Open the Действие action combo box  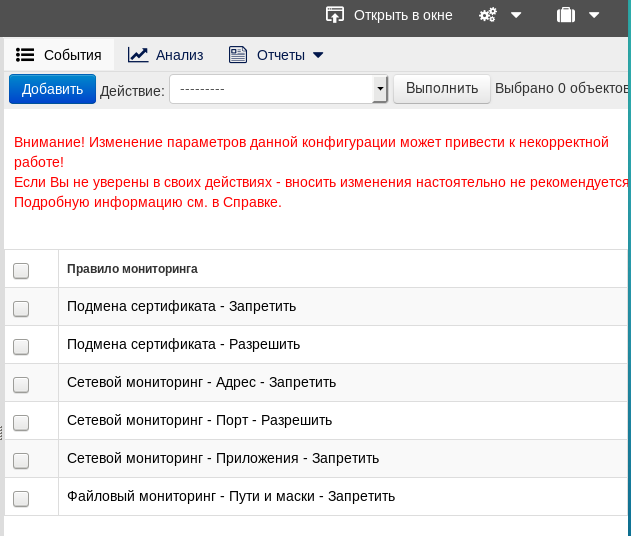[x=278, y=89]
